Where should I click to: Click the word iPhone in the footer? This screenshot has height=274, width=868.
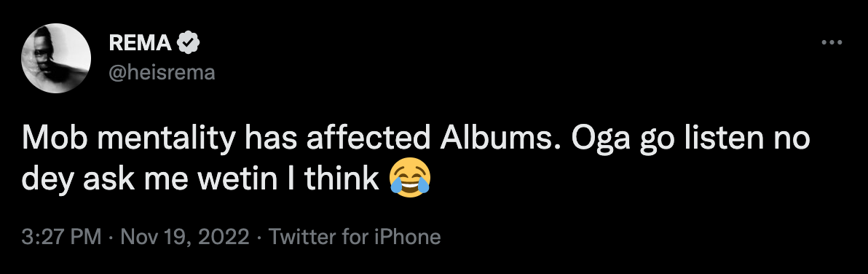(x=410, y=238)
